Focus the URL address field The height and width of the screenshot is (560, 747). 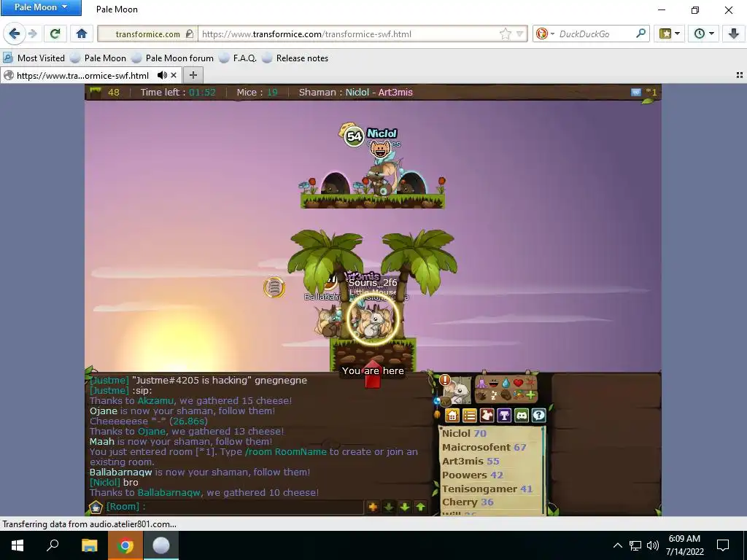click(348, 34)
